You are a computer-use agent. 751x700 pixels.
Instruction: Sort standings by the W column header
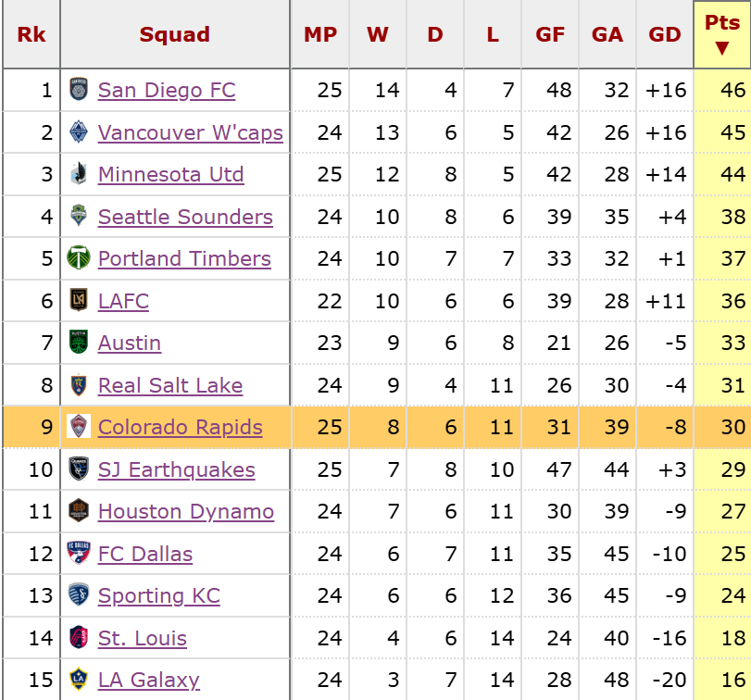[x=377, y=33]
